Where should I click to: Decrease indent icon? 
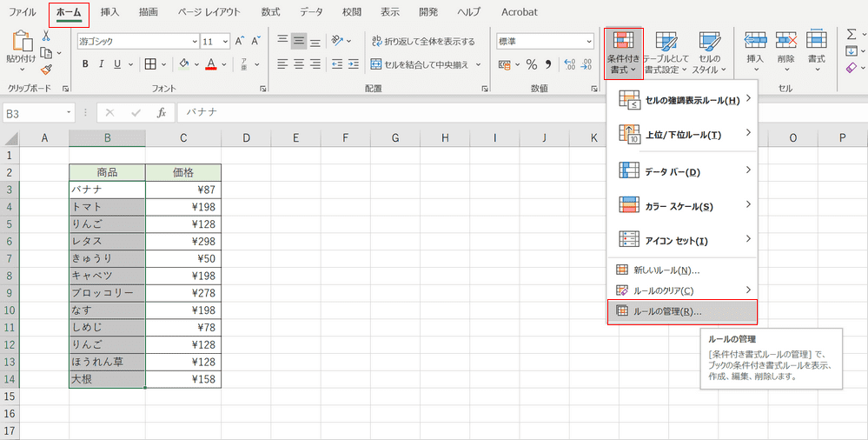[x=337, y=64]
